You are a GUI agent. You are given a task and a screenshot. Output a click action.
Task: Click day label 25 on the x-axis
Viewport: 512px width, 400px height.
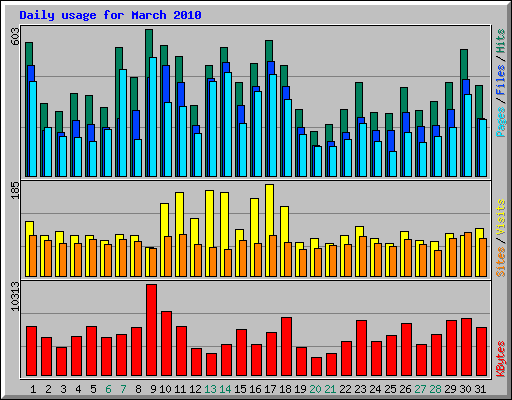click(x=390, y=389)
